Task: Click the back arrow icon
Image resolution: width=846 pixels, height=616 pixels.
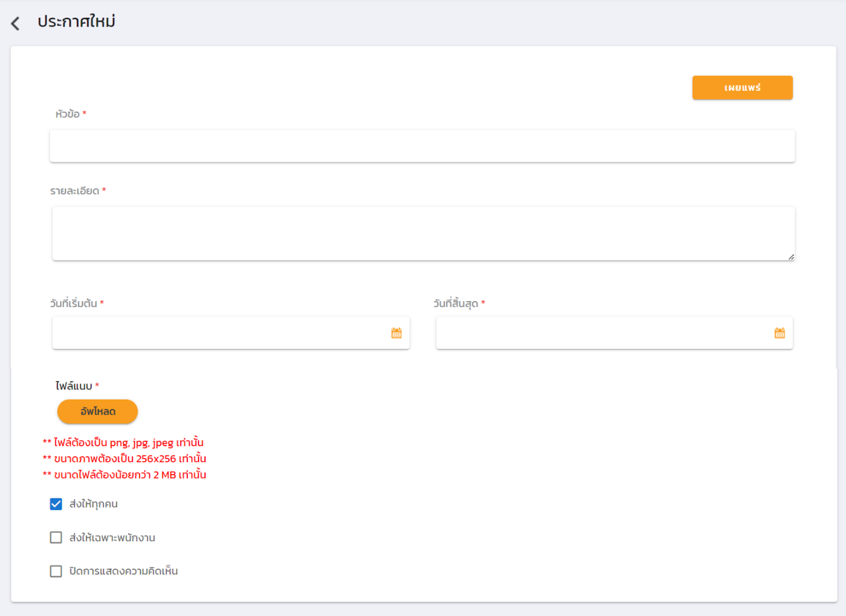Action: pos(15,23)
